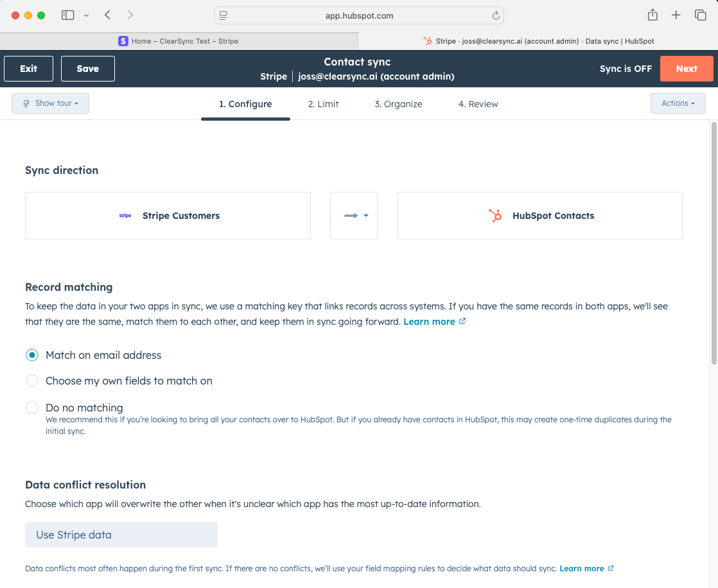Switch to the 4. Review tab
The width and height of the screenshot is (718, 588).
pyautogui.click(x=478, y=104)
